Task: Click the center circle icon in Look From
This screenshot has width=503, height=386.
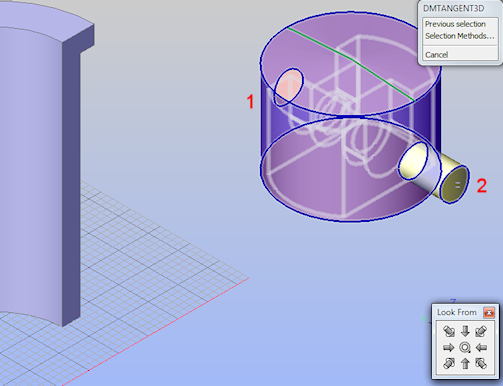Action: point(465,347)
